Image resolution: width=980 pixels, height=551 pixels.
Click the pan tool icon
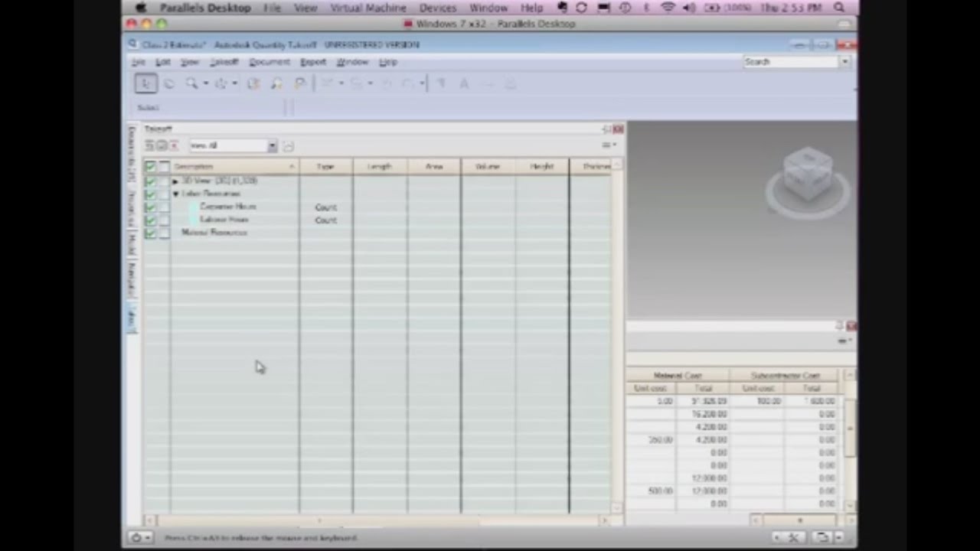click(221, 83)
